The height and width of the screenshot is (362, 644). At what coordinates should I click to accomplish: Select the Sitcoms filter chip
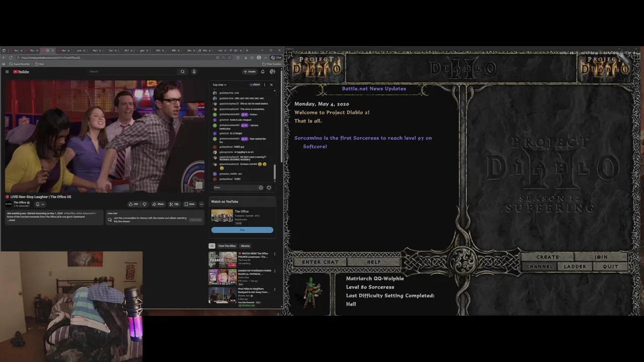[245, 246]
